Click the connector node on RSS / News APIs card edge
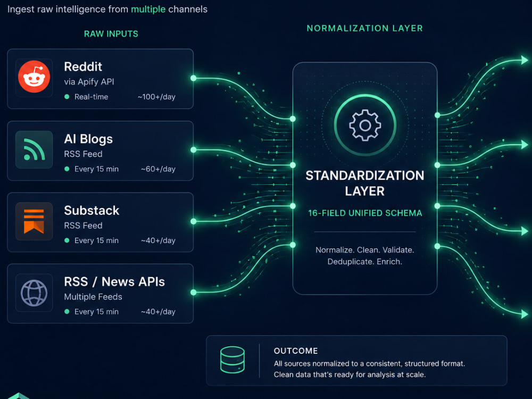 tap(194, 292)
